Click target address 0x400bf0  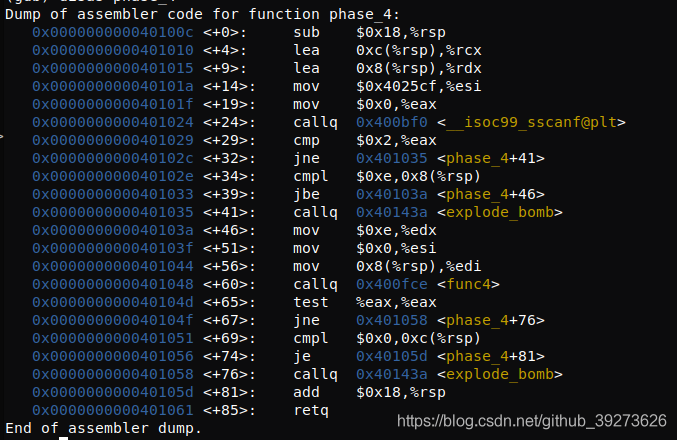tap(392, 122)
